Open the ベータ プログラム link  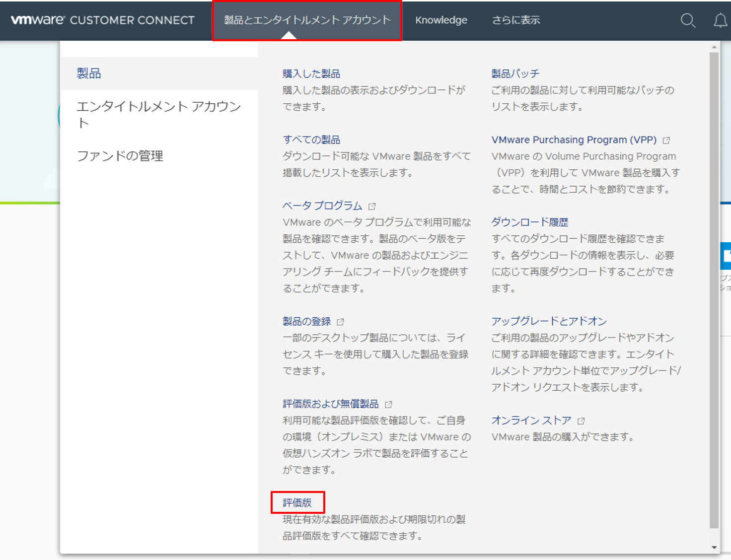(x=322, y=206)
